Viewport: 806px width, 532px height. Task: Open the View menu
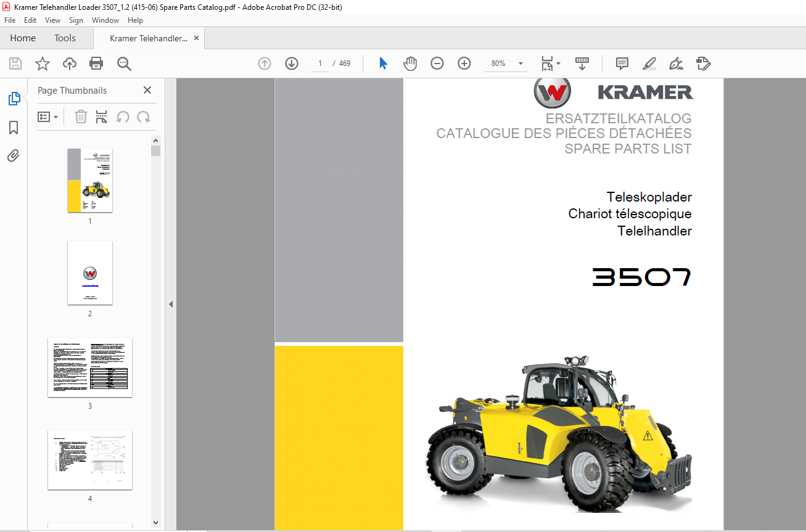tap(52, 20)
